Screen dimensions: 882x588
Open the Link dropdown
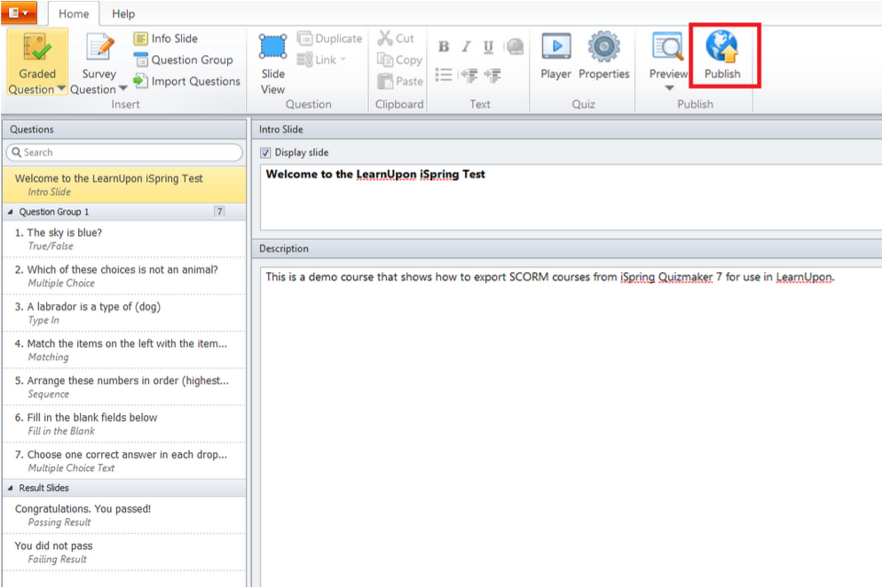322,59
